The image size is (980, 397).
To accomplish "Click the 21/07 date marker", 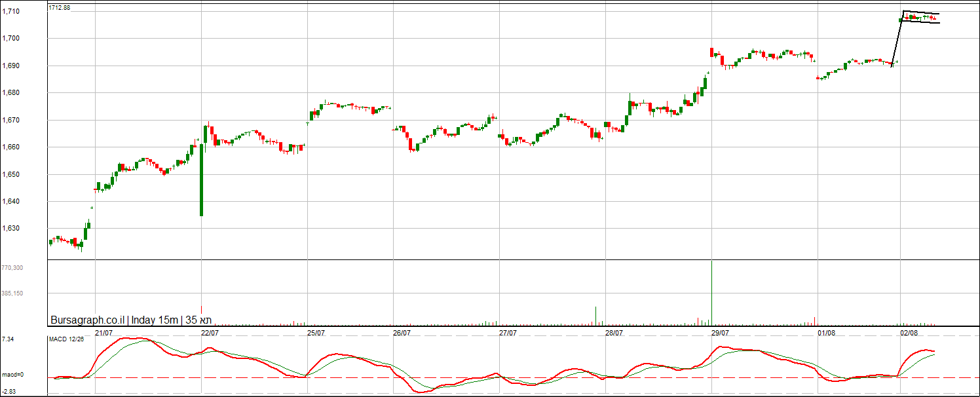I will point(104,333).
